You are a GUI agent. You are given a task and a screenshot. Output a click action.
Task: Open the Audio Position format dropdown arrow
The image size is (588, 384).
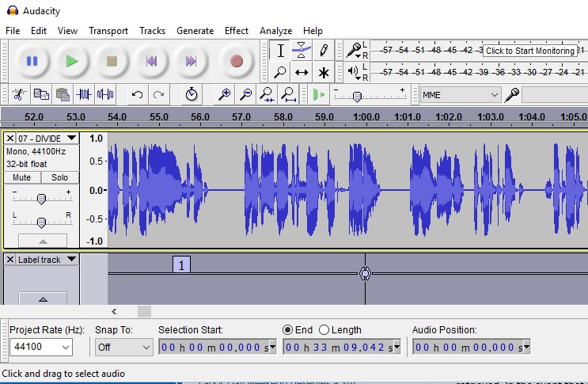(526, 348)
